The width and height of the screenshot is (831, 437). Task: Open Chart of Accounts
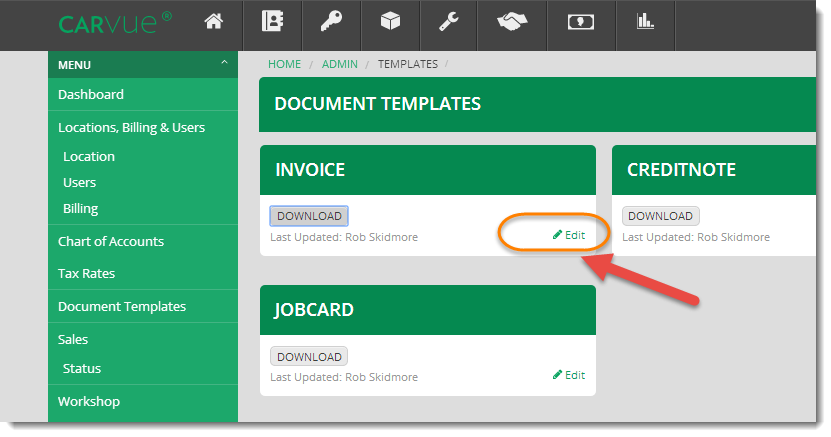(x=111, y=242)
